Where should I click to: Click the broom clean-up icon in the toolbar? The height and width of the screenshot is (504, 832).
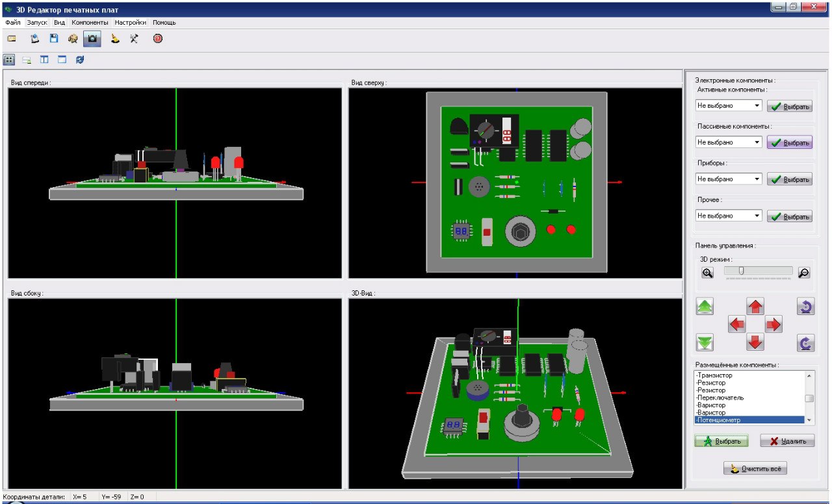(114, 39)
